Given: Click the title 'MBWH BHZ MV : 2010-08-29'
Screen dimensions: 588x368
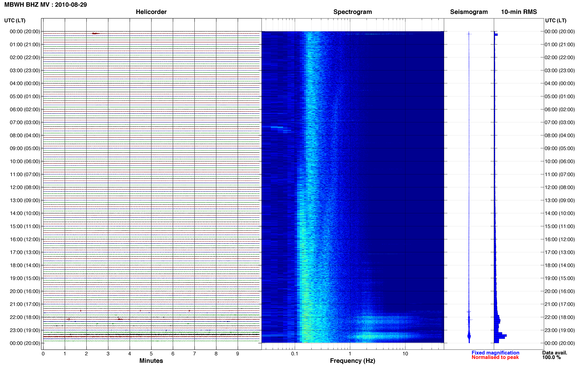Looking at the screenshot, I should click(x=45, y=5).
